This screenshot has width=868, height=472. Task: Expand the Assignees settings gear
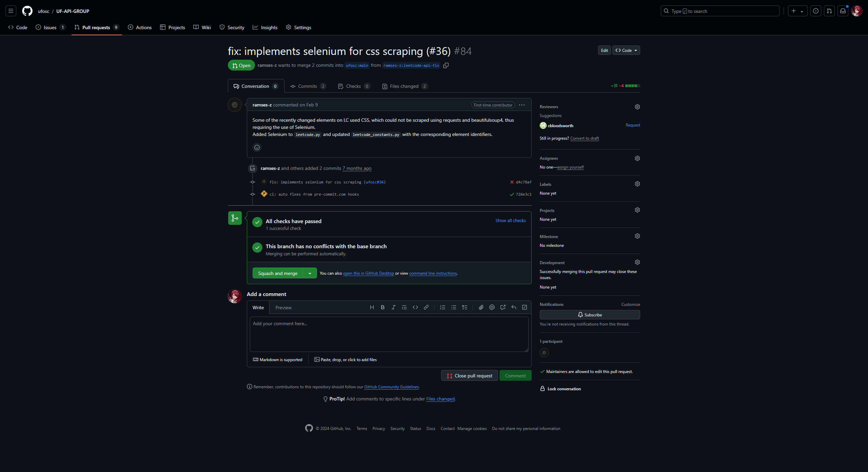tap(637, 158)
